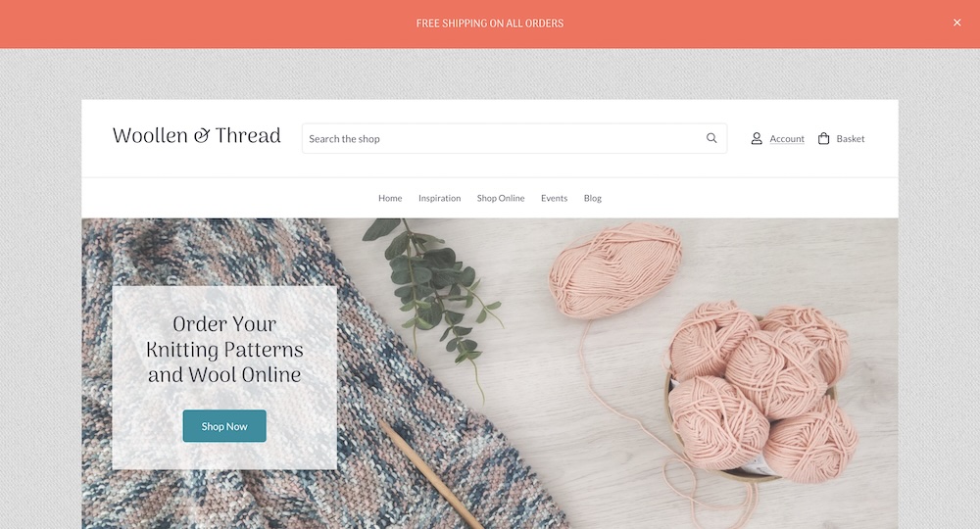Select Shop Online in navigation
980x529 pixels.
coord(501,198)
